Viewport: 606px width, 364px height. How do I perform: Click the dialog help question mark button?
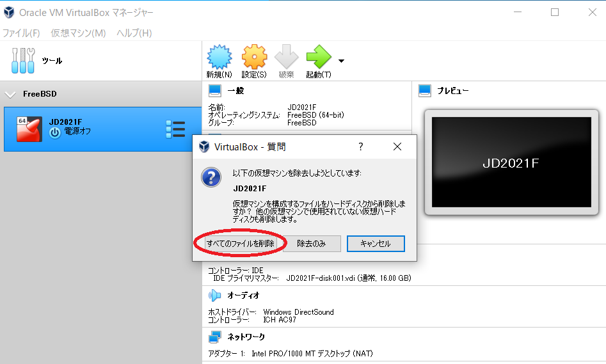tap(360, 146)
